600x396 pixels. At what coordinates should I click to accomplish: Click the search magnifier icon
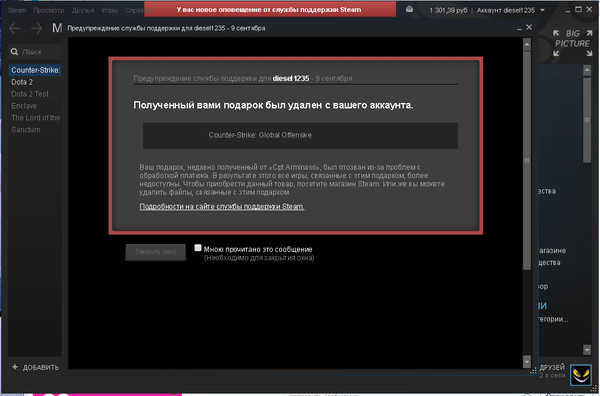(15, 52)
